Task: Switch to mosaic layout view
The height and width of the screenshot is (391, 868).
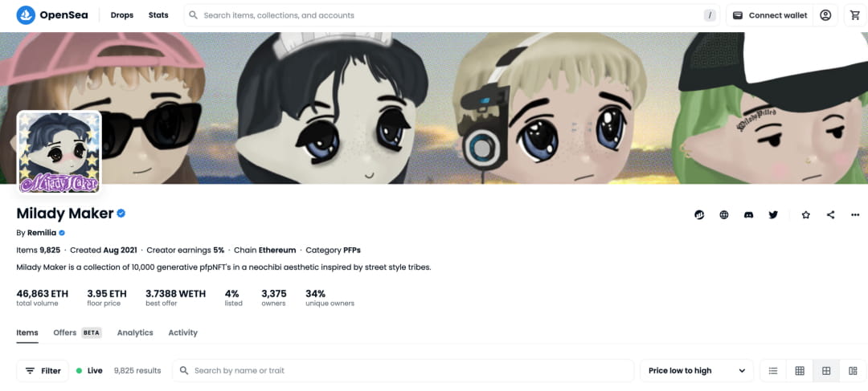Action: (853, 371)
